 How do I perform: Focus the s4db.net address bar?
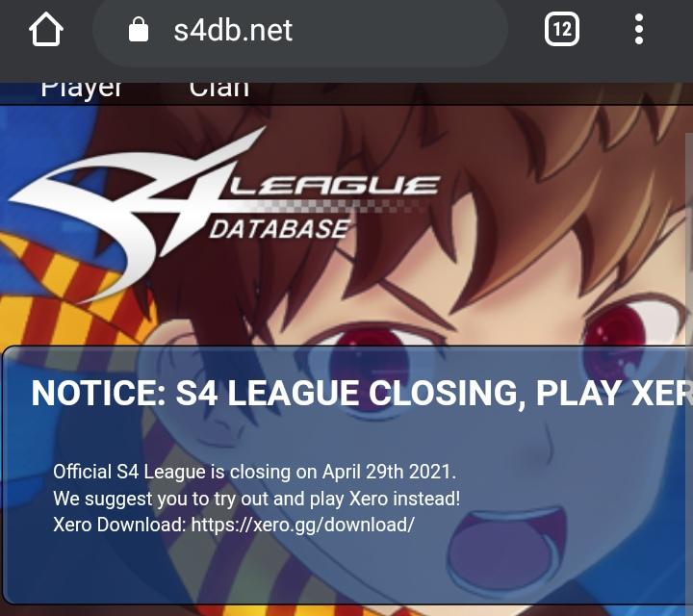point(300,30)
